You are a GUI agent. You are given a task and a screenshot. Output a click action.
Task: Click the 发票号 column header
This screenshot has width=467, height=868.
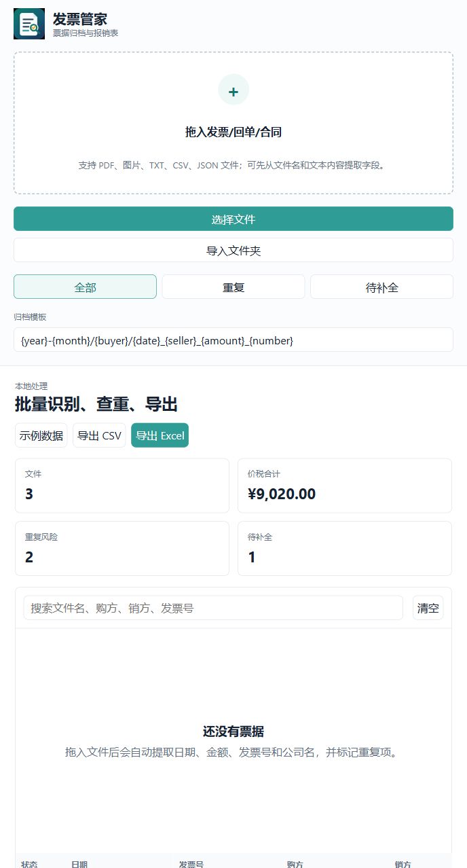(191, 865)
